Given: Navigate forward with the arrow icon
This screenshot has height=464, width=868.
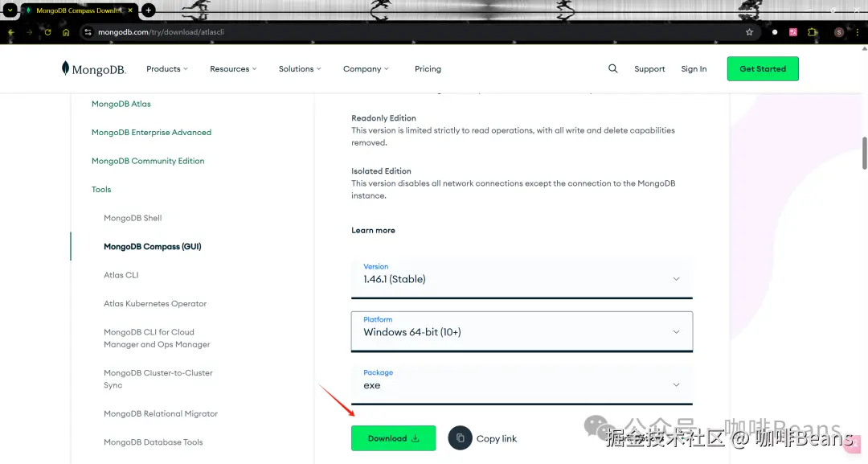Looking at the screenshot, I should (x=30, y=32).
